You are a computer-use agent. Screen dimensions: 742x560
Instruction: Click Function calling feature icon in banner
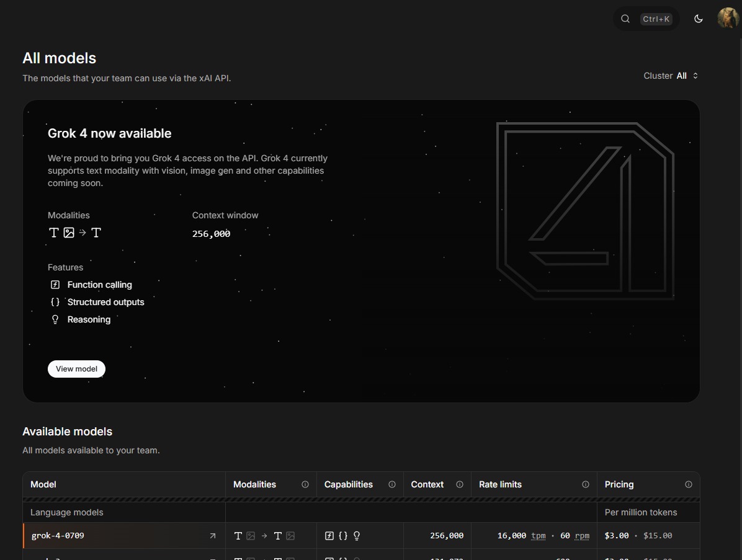[55, 285]
